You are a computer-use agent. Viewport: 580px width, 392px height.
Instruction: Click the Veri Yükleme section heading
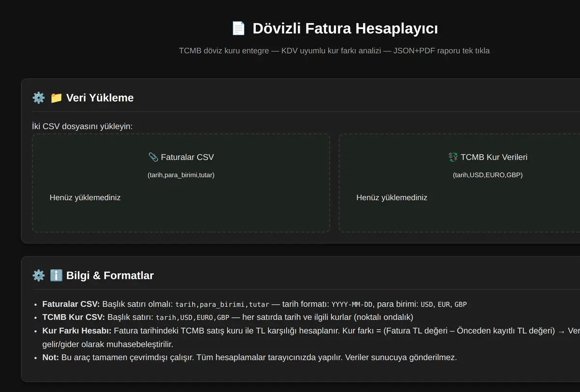tap(100, 98)
